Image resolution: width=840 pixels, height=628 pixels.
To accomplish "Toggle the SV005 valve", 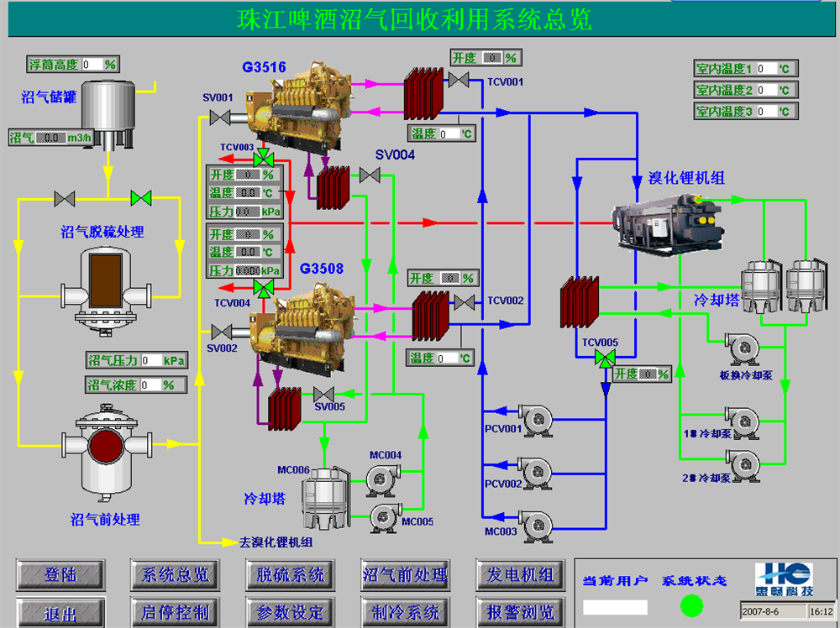I will [324, 394].
